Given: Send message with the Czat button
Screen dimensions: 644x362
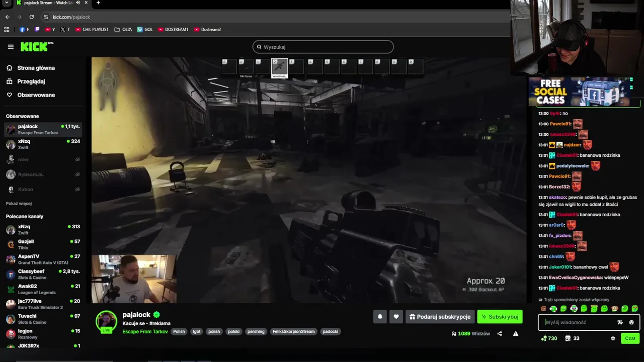Looking at the screenshot, I should 630,338.
